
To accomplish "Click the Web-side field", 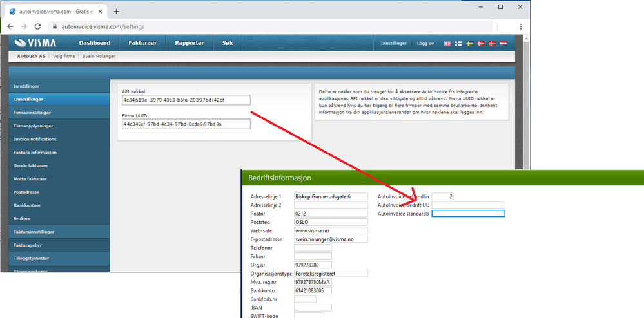I will coord(331,230).
